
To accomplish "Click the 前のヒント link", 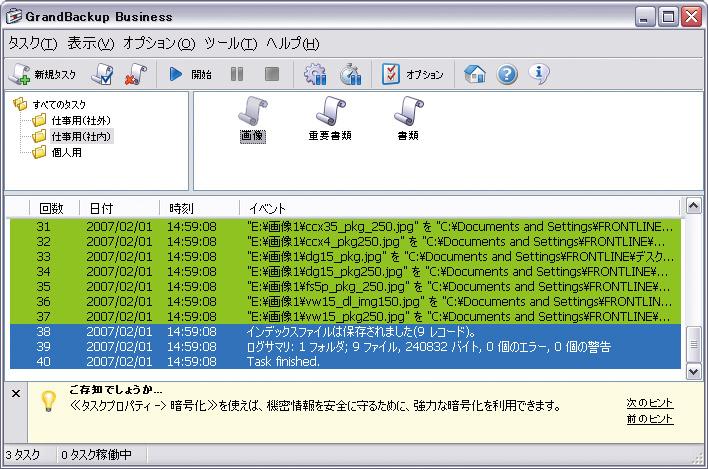I will (x=650, y=419).
